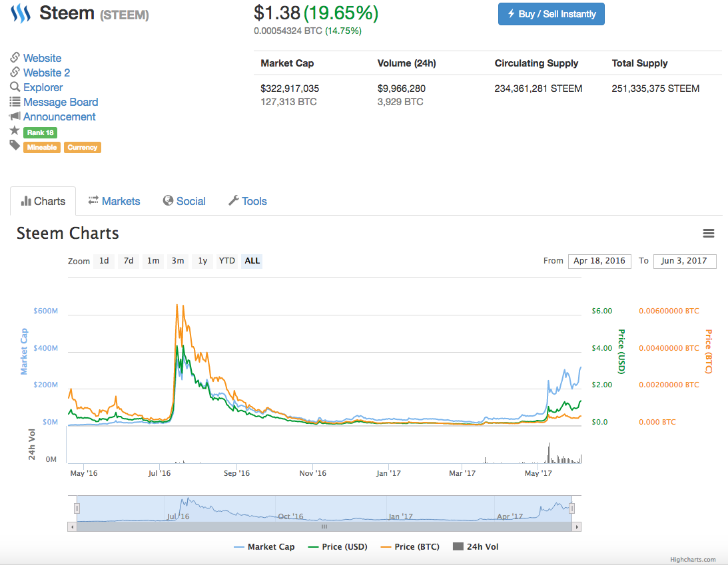The width and height of the screenshot is (728, 565).
Task: Click the $1.38 price text
Action: coord(276,13)
